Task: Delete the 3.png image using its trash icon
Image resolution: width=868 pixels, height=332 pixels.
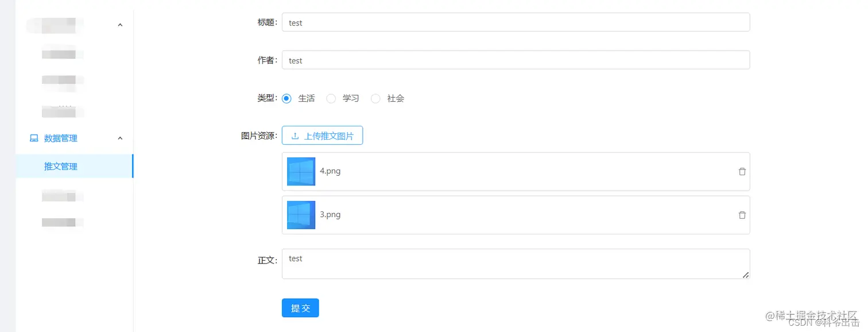Action: click(742, 215)
